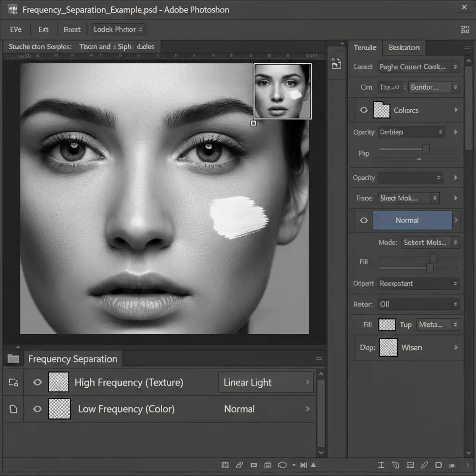Switch to the Besicaton tab

click(404, 47)
